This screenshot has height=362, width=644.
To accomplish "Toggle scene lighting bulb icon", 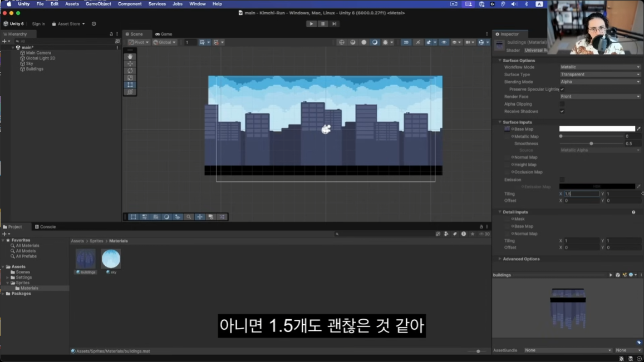I will point(417,42).
